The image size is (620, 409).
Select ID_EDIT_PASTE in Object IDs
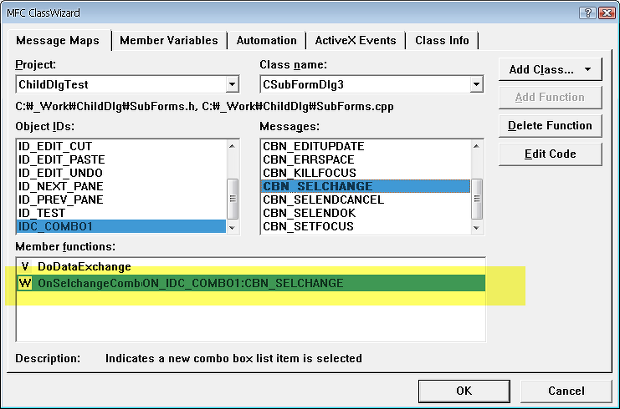click(122, 160)
